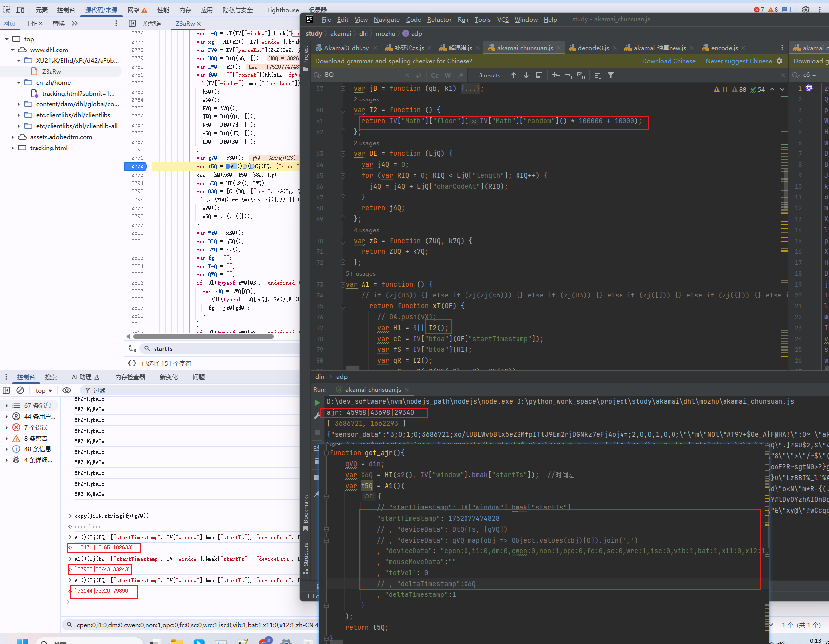Open DevTools settings gear
The image size is (829, 644).
tap(806, 9)
